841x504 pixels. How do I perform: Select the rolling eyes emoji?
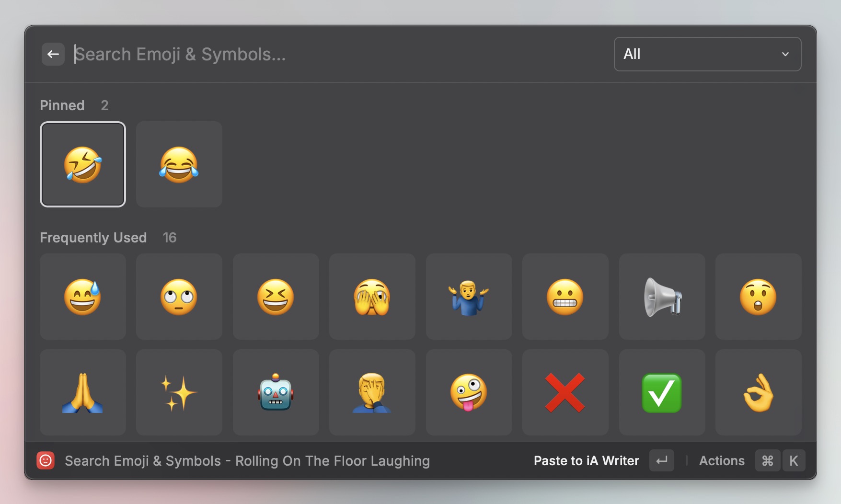click(179, 297)
